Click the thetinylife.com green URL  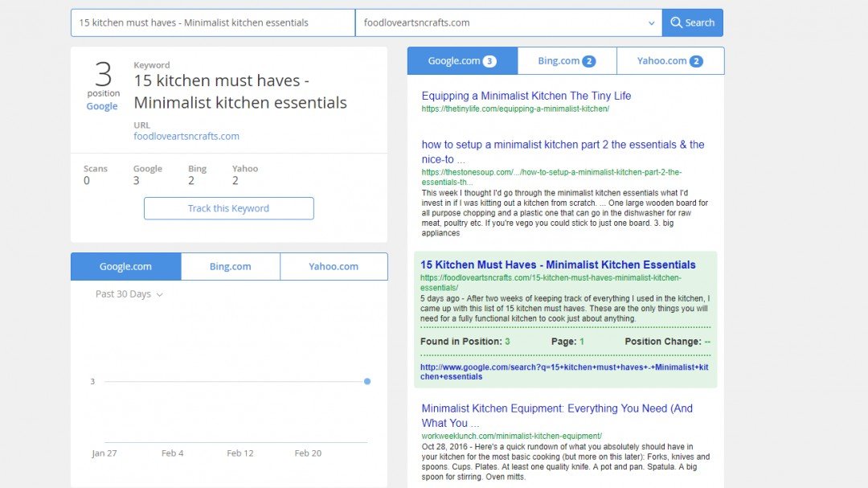(x=515, y=109)
